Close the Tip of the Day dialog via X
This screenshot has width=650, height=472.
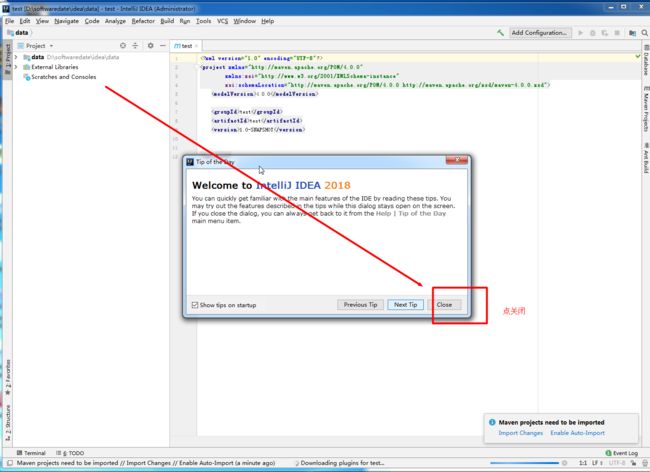coord(457,160)
